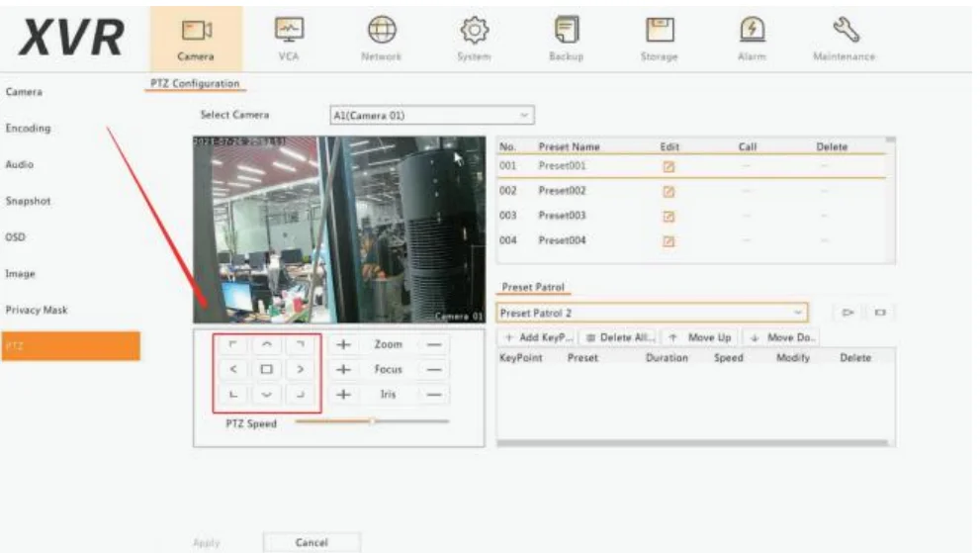Viewport: 980px width, 553px height.
Task: Select Encoding in left sidebar
Action: [28, 129]
